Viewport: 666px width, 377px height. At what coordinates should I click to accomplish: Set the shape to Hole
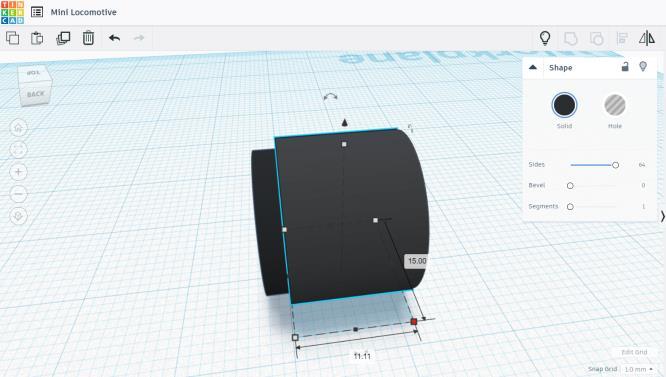click(x=615, y=105)
